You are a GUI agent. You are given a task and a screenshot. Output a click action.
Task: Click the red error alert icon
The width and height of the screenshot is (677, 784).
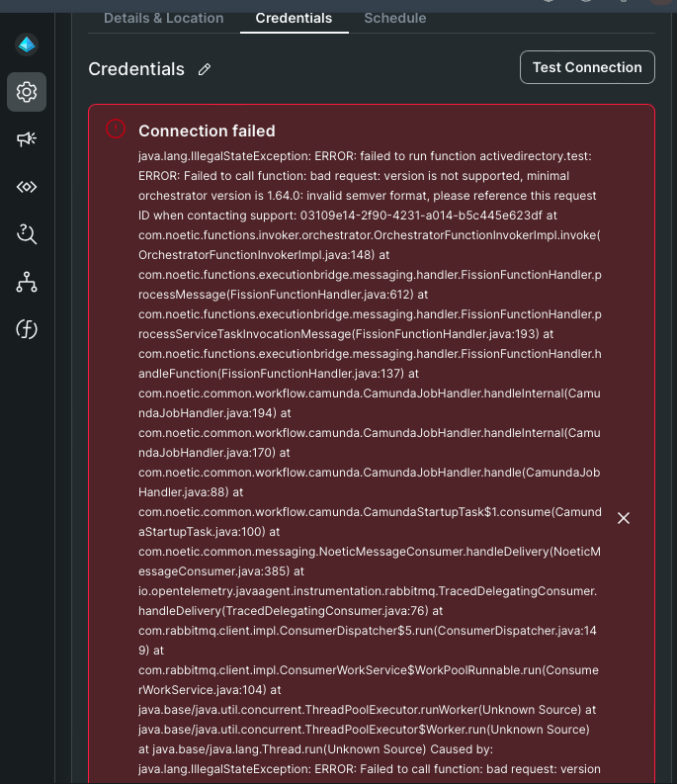(x=117, y=130)
